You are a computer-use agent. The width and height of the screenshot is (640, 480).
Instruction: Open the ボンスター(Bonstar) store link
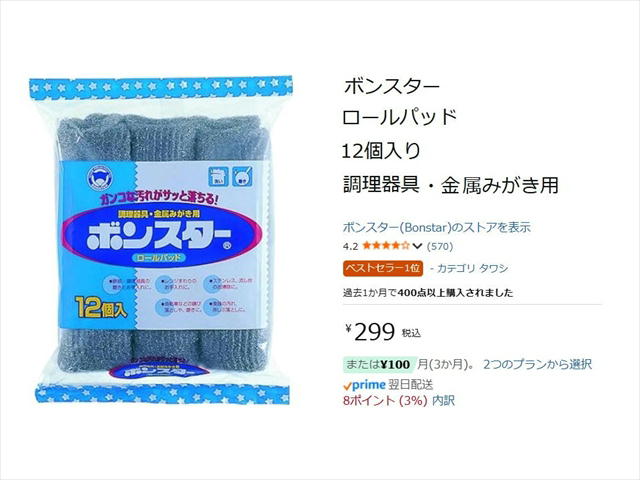(437, 227)
